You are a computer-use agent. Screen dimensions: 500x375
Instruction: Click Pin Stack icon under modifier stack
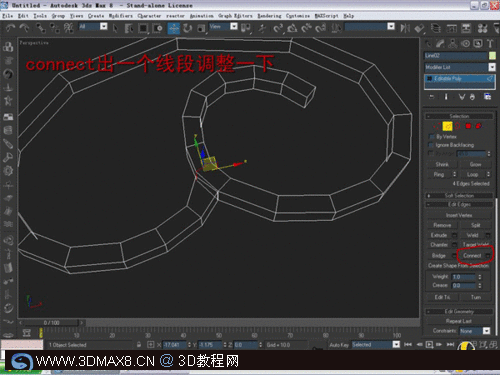point(432,97)
